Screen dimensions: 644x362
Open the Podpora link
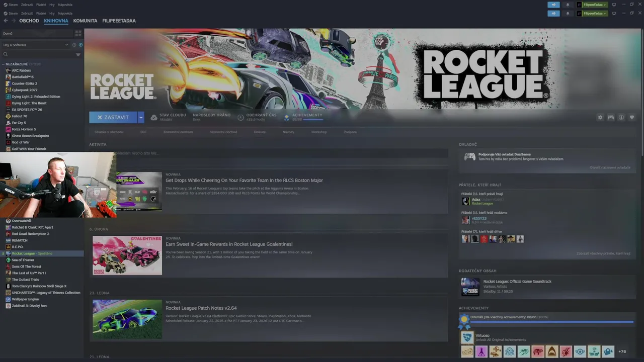point(350,132)
